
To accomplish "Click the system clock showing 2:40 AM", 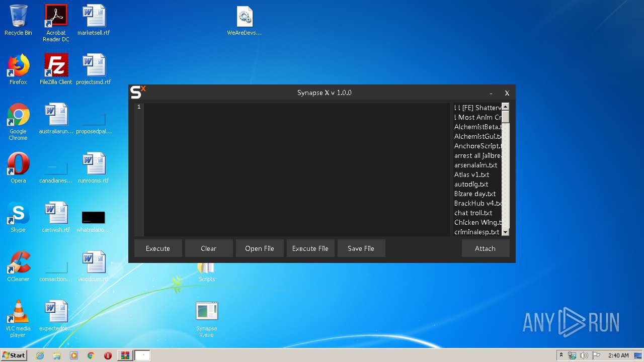I will point(618,355).
